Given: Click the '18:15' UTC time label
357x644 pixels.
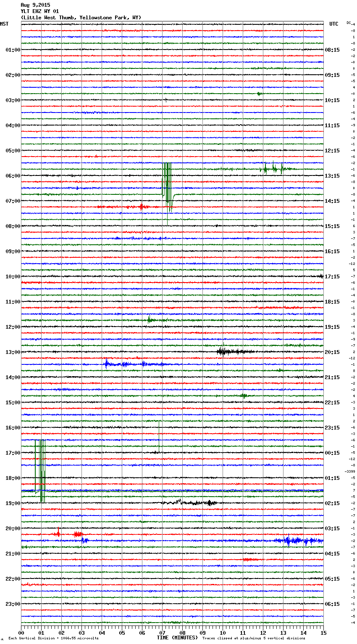Looking at the screenshot, I should click(332, 302).
